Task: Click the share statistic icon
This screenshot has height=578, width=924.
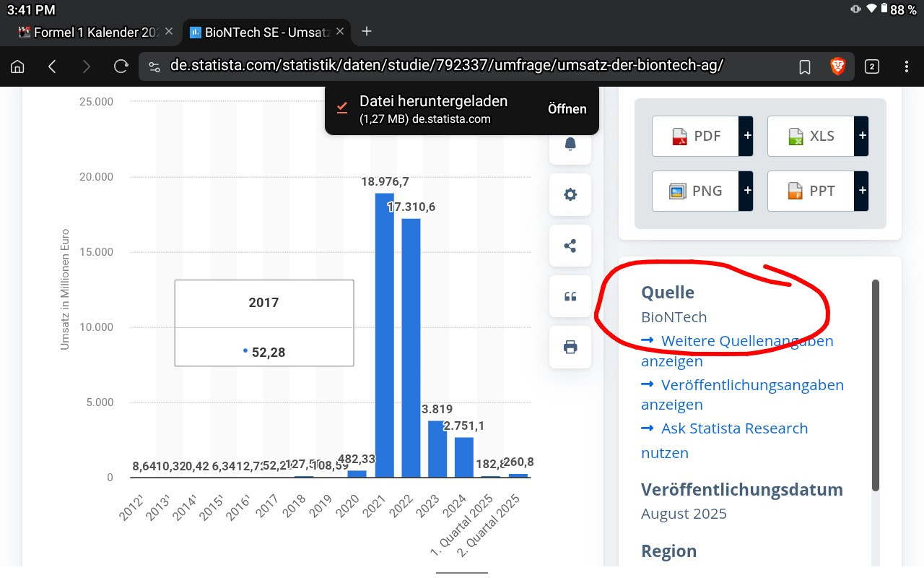Action: coord(570,246)
